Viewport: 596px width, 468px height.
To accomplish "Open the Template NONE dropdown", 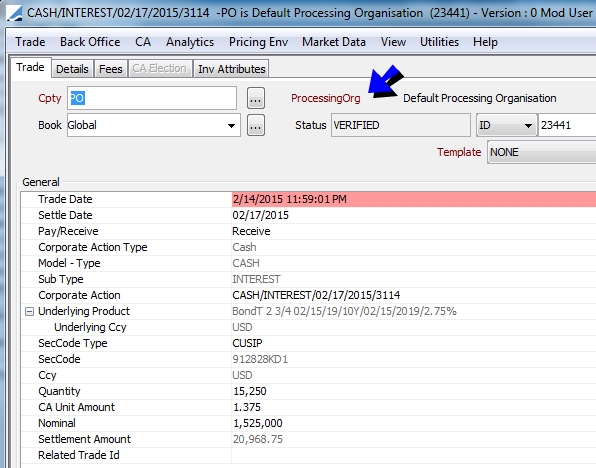I will (x=541, y=152).
